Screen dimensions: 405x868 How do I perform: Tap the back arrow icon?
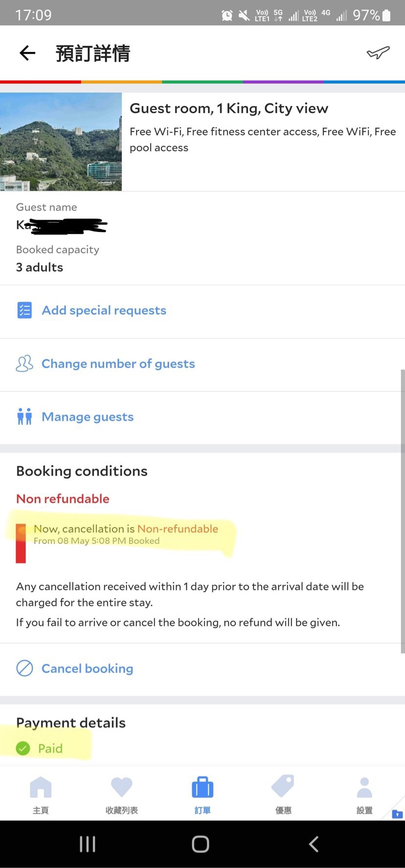(x=27, y=53)
